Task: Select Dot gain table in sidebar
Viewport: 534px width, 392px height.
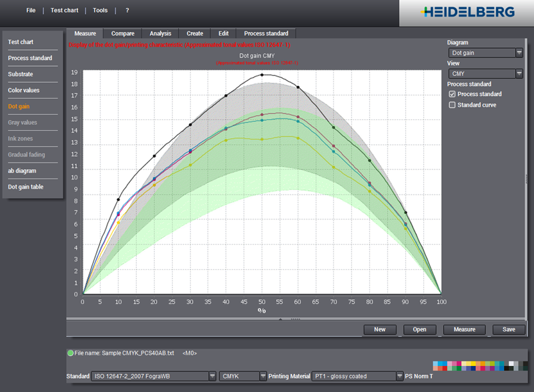Action: tap(25, 187)
